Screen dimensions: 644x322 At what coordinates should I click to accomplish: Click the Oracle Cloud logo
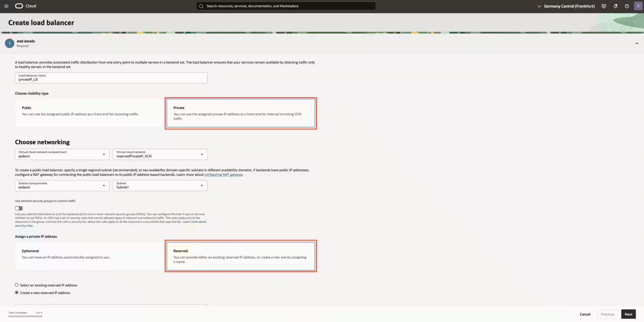click(x=25, y=6)
